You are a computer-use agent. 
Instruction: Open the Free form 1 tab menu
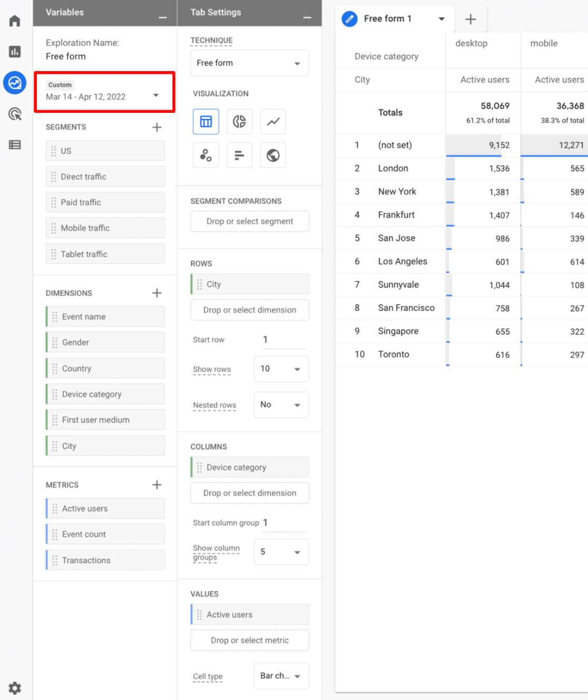click(442, 19)
